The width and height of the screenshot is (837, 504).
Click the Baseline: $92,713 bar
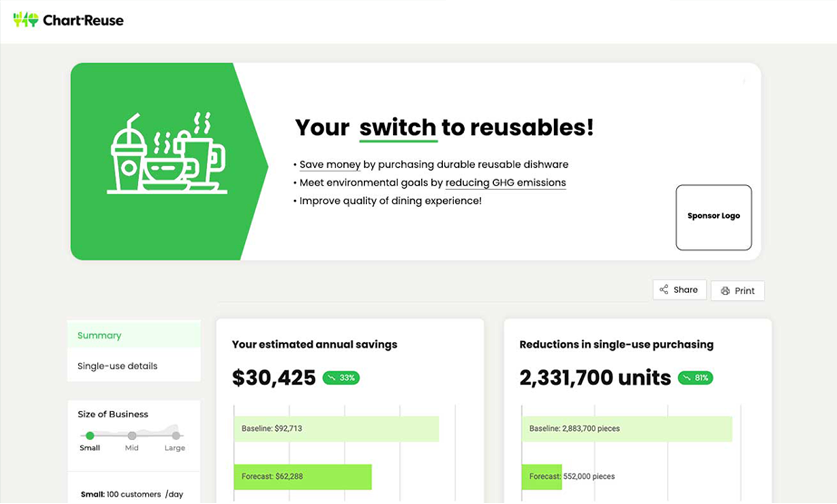pyautogui.click(x=336, y=429)
